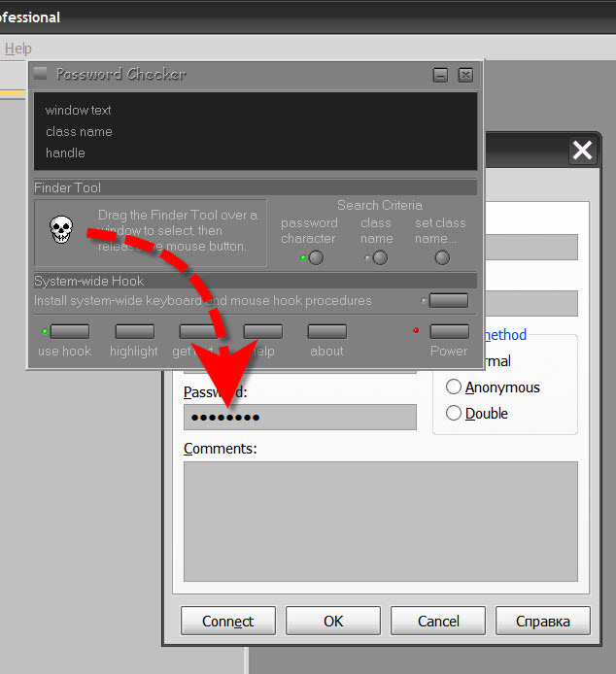Select the Double radio option
This screenshot has height=674, width=616.
454,414
